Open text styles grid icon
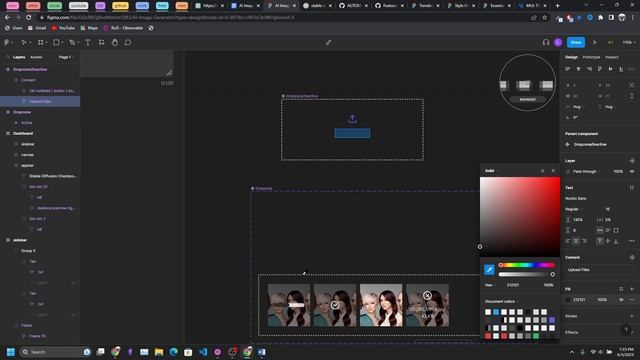The width and height of the screenshot is (640, 360). (632, 188)
